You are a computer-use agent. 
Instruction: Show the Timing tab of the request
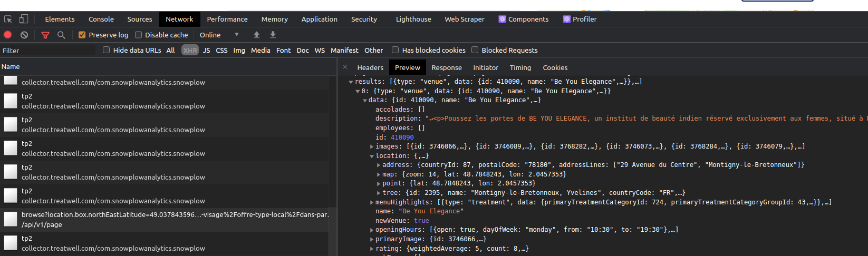point(520,67)
